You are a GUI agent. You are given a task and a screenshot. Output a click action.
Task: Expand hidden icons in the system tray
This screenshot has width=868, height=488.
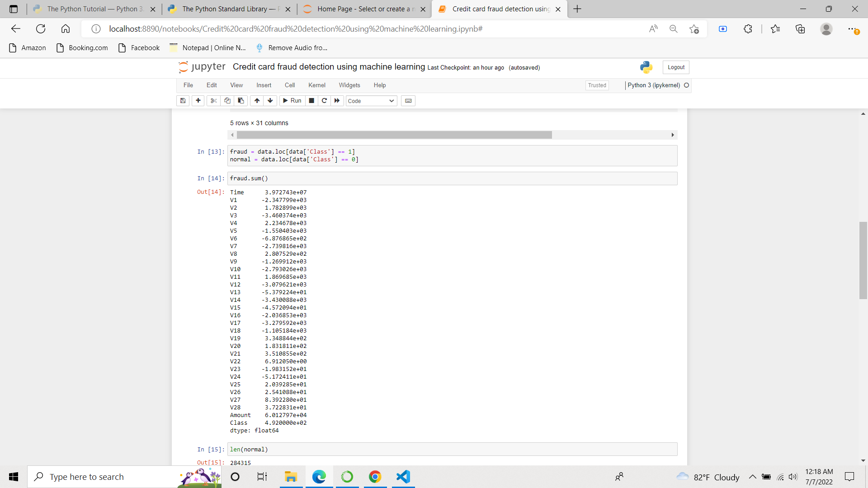[x=752, y=477]
